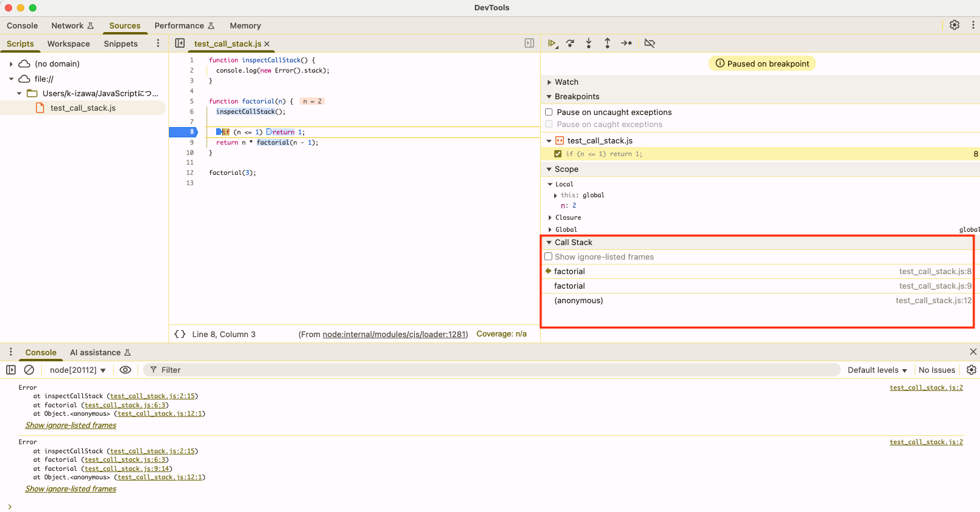Collapse the Scope section
Image resolution: width=980 pixels, height=512 pixels.
click(549, 169)
